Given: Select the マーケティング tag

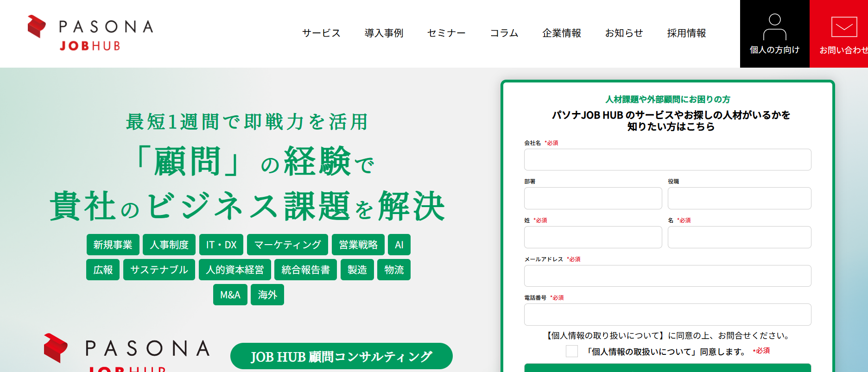Looking at the screenshot, I should pyautogui.click(x=287, y=245).
